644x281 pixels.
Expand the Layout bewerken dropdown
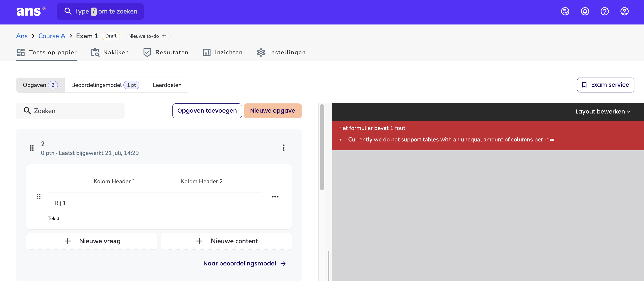click(x=603, y=112)
